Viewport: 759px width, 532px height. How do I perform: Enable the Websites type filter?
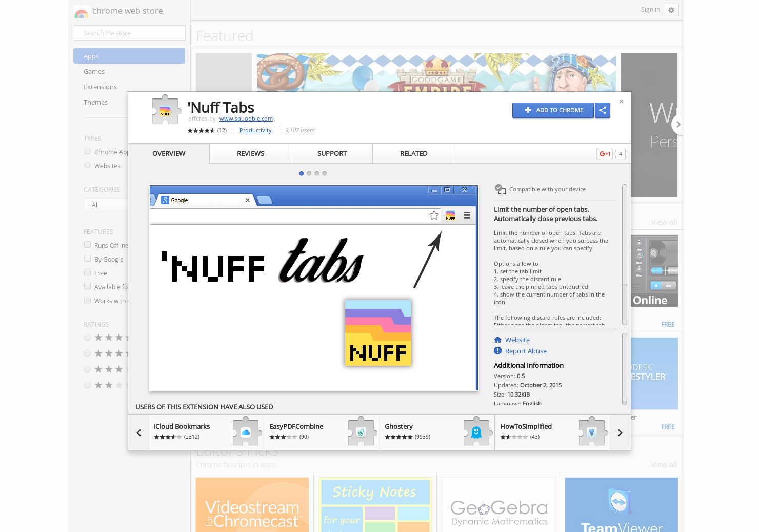click(x=87, y=165)
